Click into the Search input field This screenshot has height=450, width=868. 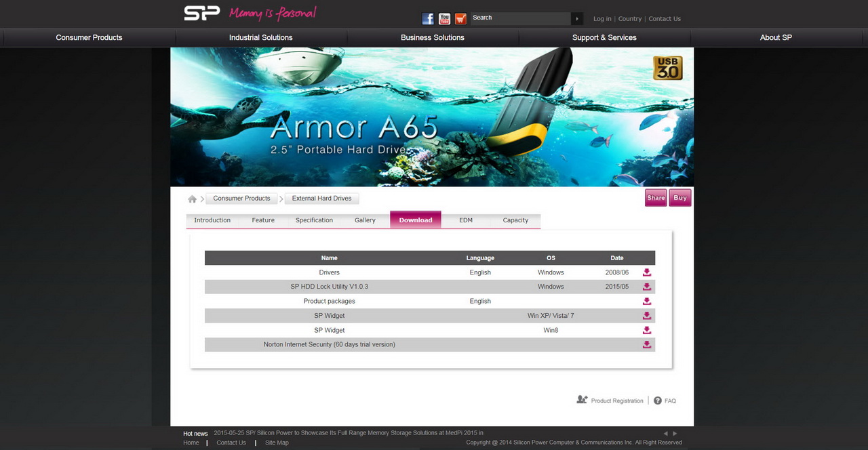[521, 18]
